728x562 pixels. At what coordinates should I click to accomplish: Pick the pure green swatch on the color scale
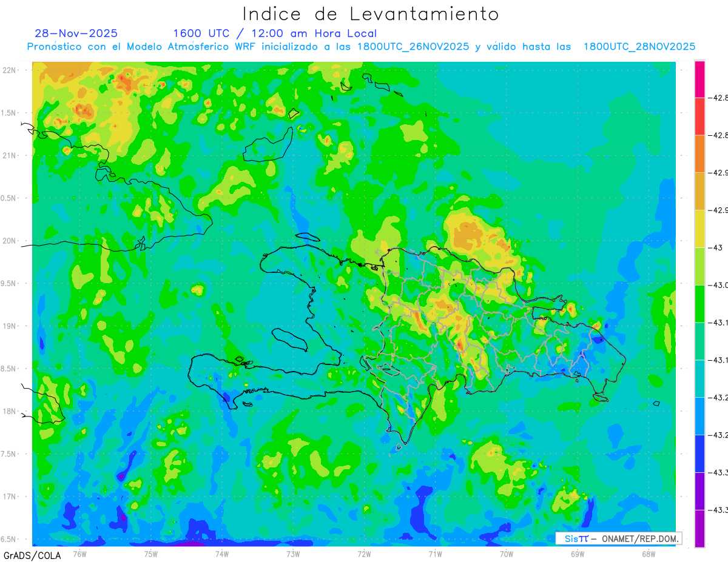(699, 303)
